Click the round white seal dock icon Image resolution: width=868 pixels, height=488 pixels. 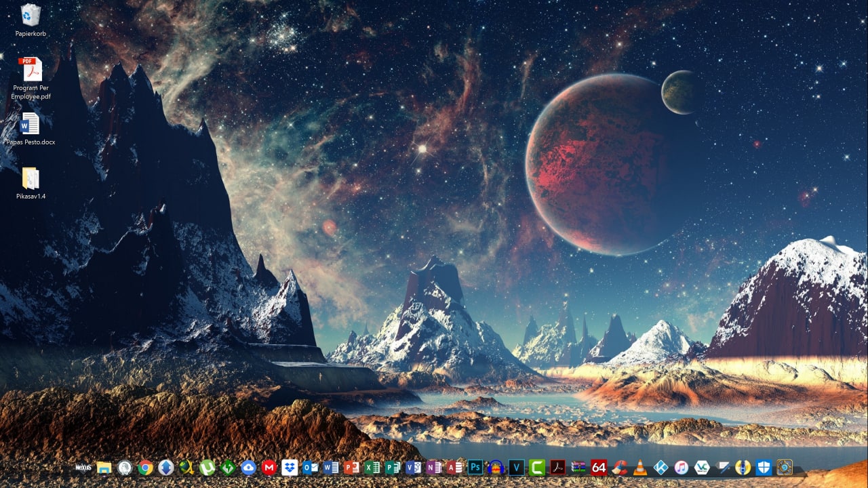[125, 468]
